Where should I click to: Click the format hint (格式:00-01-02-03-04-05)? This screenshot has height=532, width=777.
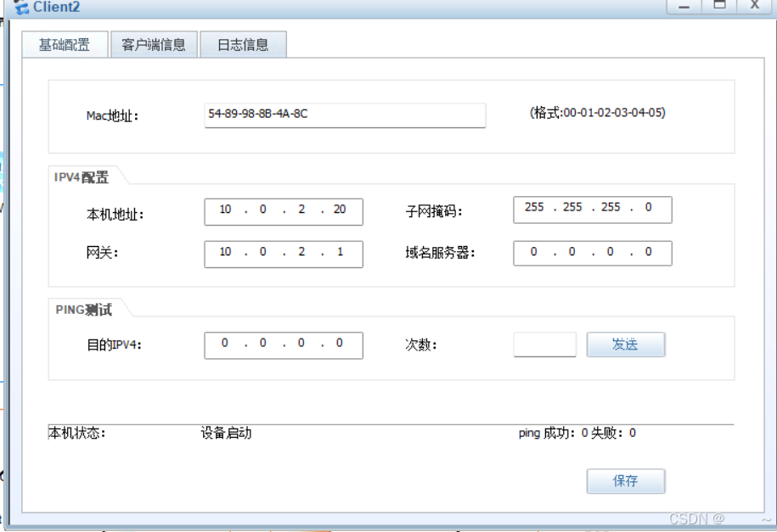pyautogui.click(x=598, y=113)
